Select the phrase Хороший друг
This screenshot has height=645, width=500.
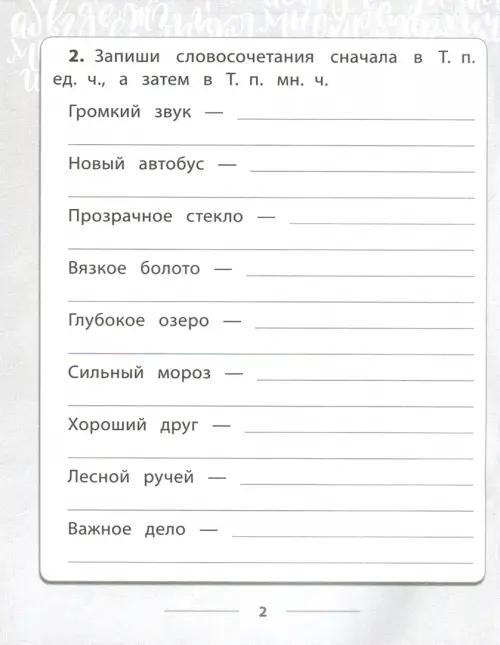coord(133,425)
